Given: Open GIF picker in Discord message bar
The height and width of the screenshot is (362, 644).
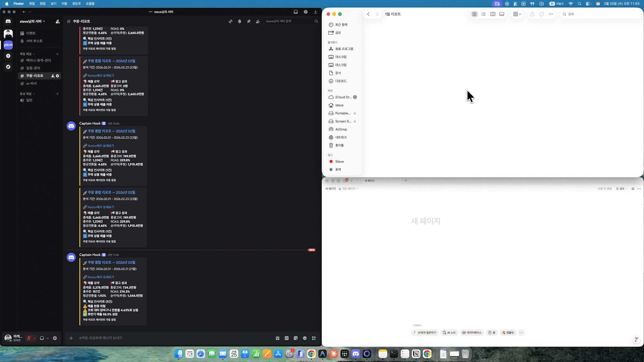Looking at the screenshot, I should point(286,338).
